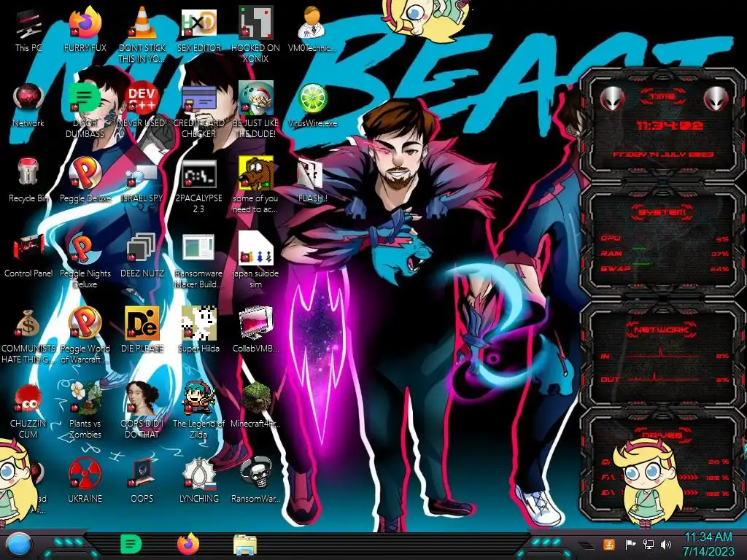Open the red radiation UKRAINE icon

pos(85,481)
